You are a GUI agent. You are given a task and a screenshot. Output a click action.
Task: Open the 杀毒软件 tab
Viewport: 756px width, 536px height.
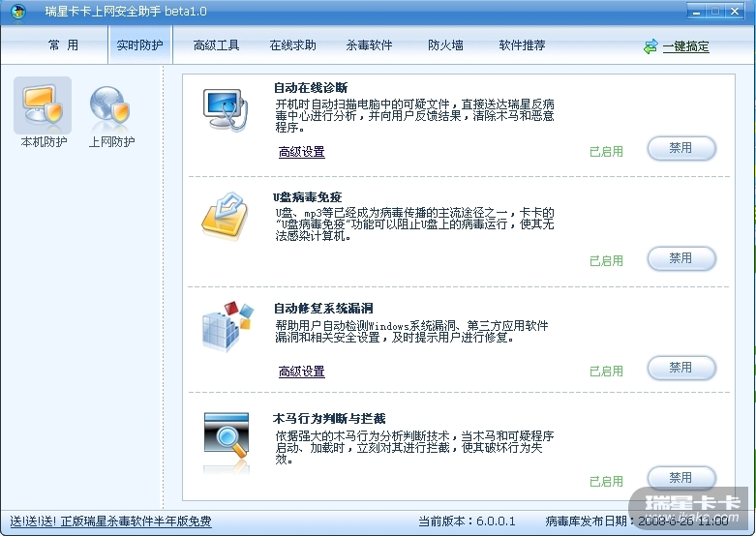tap(369, 45)
